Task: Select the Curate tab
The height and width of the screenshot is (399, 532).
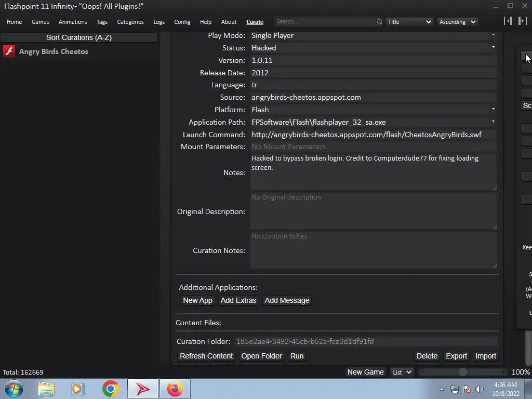Action: (255, 22)
